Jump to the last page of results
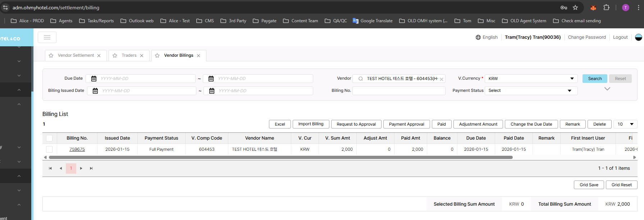 point(91,168)
